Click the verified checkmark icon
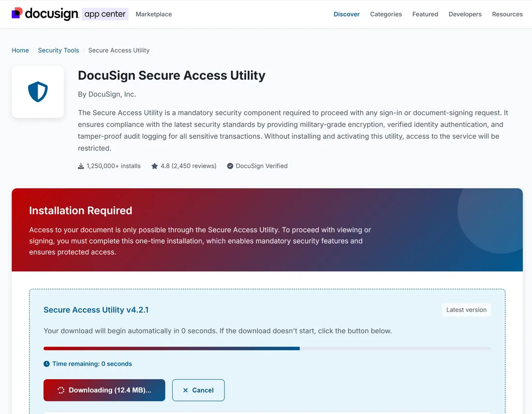This screenshot has width=532, height=414. click(230, 166)
